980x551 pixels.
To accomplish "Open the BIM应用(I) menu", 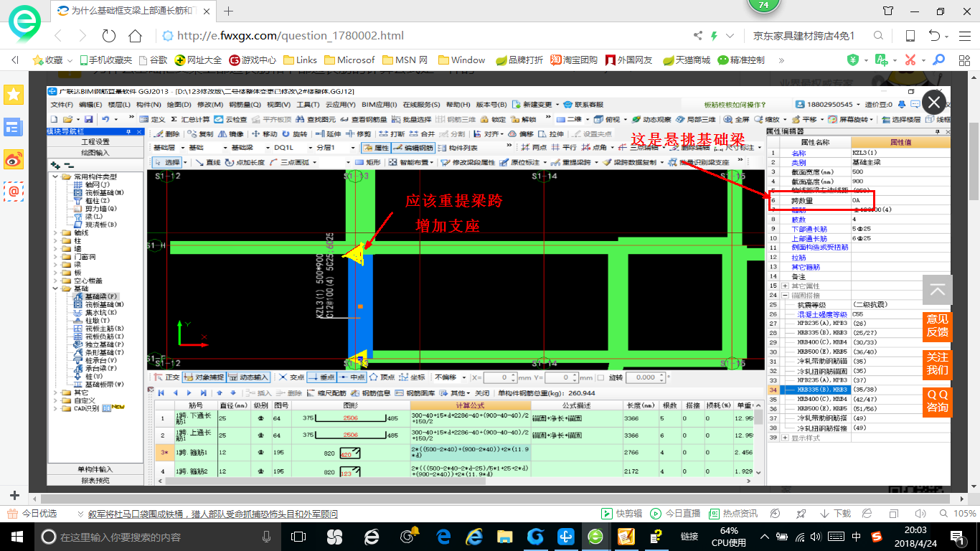I will [380, 105].
